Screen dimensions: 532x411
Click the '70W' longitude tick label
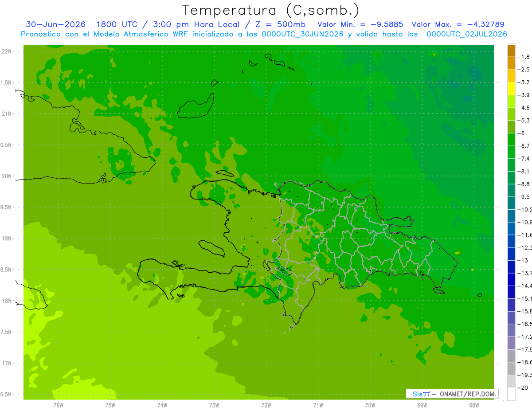[370, 405]
